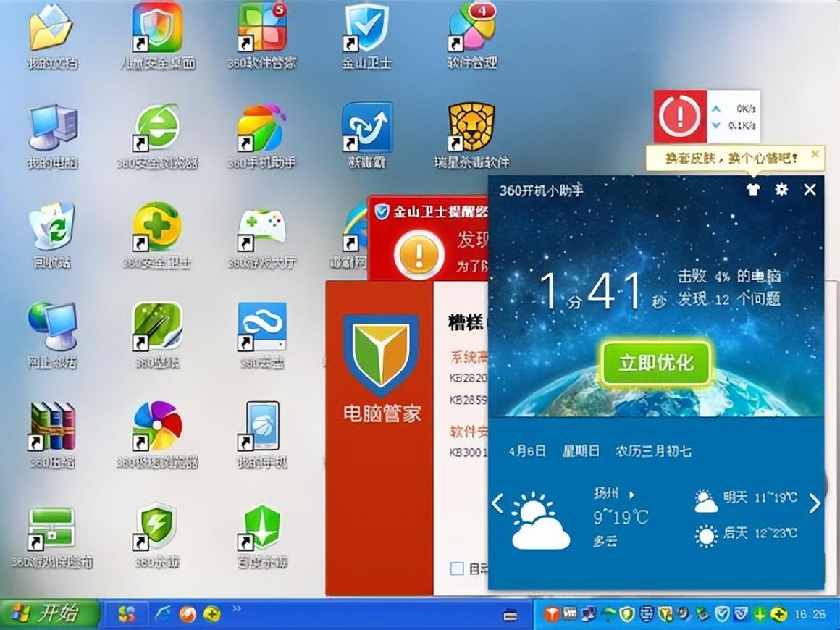The image size is (840, 630).
Task: Click the green plus quick launch icon
Action: coord(212,615)
